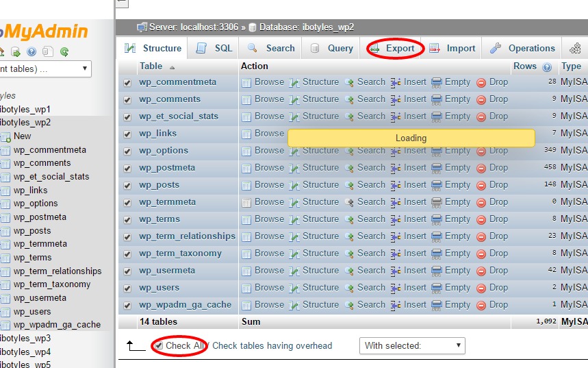Screen dimensions: 588x368
Task: Click the Structure icon for wp_comments
Action: pos(294,100)
